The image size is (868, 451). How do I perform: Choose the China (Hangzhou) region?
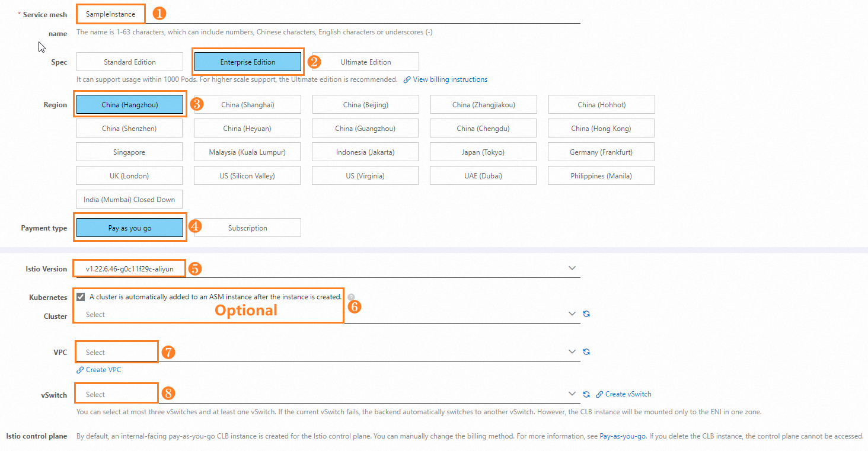click(x=129, y=105)
